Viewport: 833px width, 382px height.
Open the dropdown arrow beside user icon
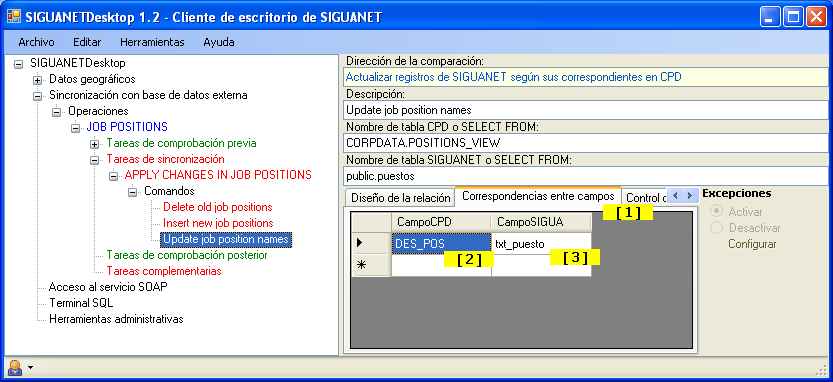(30, 367)
